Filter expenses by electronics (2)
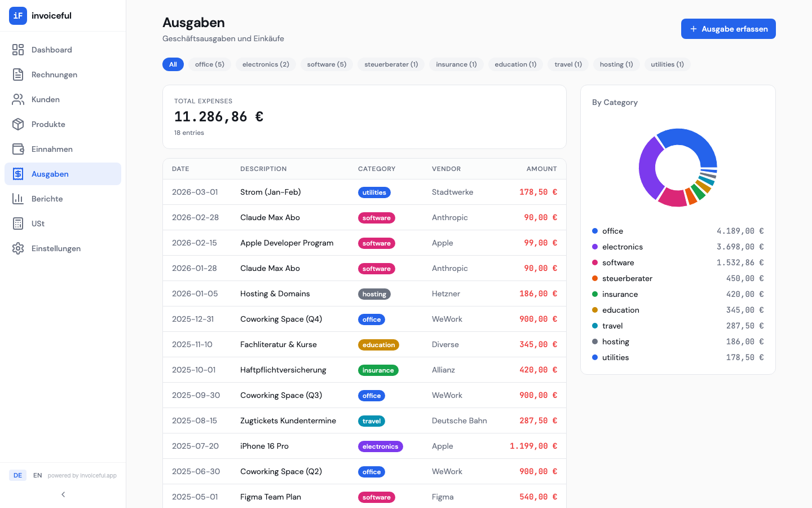 266,64
